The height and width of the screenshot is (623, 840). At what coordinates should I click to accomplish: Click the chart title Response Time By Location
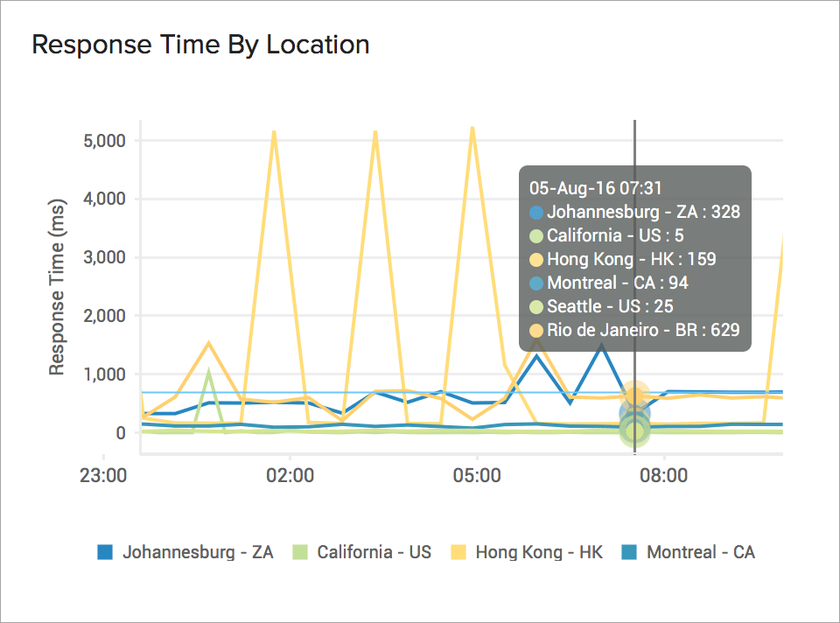200,45
